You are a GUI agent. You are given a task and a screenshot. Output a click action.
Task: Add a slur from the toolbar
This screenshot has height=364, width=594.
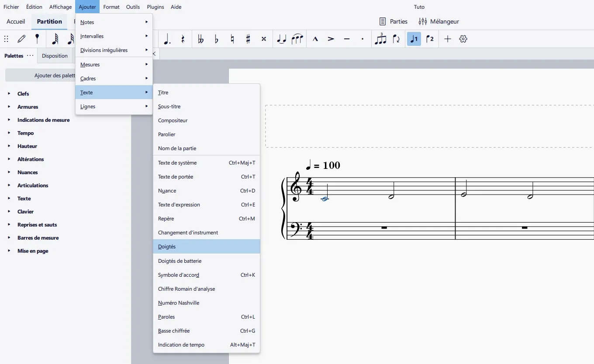click(x=297, y=39)
